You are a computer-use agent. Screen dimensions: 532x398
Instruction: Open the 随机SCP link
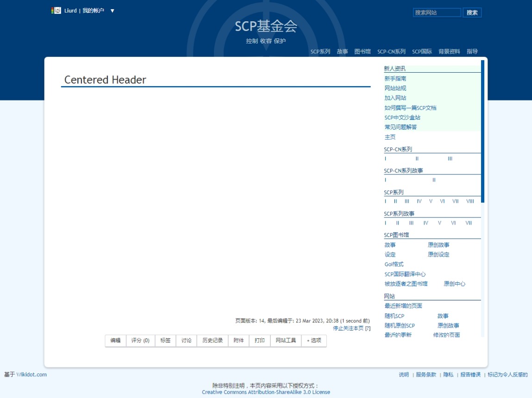pyautogui.click(x=394, y=316)
